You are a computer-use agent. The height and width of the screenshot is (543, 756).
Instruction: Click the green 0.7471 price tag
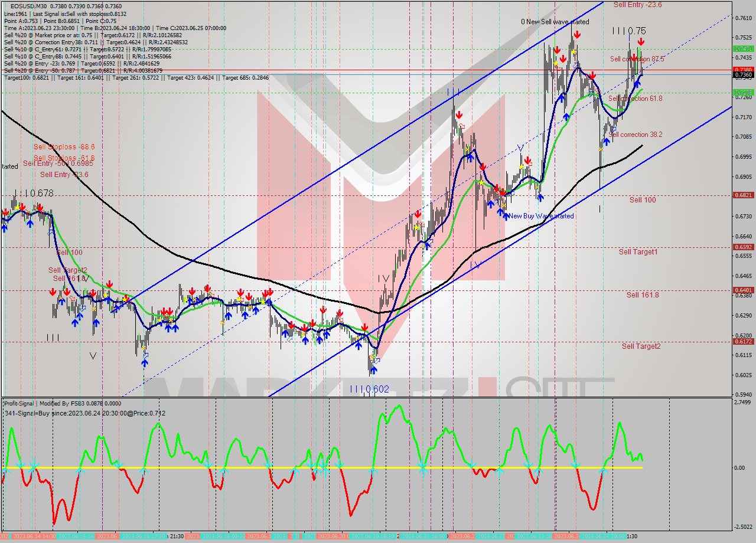(x=742, y=49)
